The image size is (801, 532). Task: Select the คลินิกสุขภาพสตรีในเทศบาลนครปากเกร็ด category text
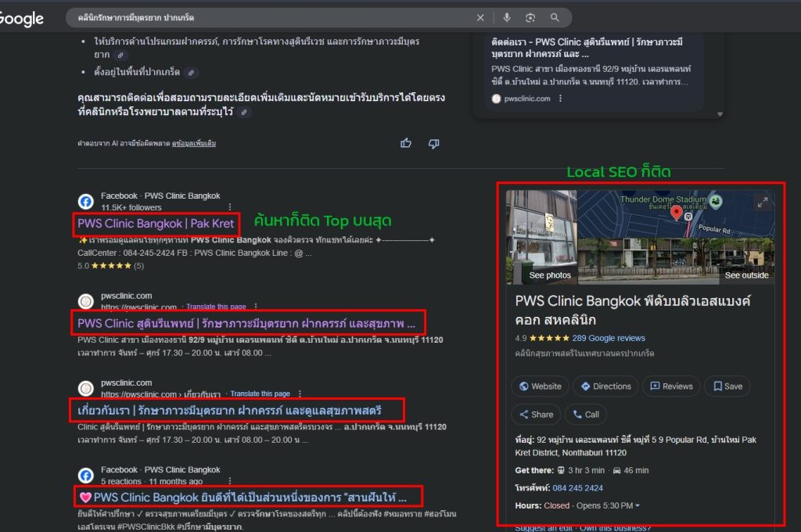tap(584, 353)
